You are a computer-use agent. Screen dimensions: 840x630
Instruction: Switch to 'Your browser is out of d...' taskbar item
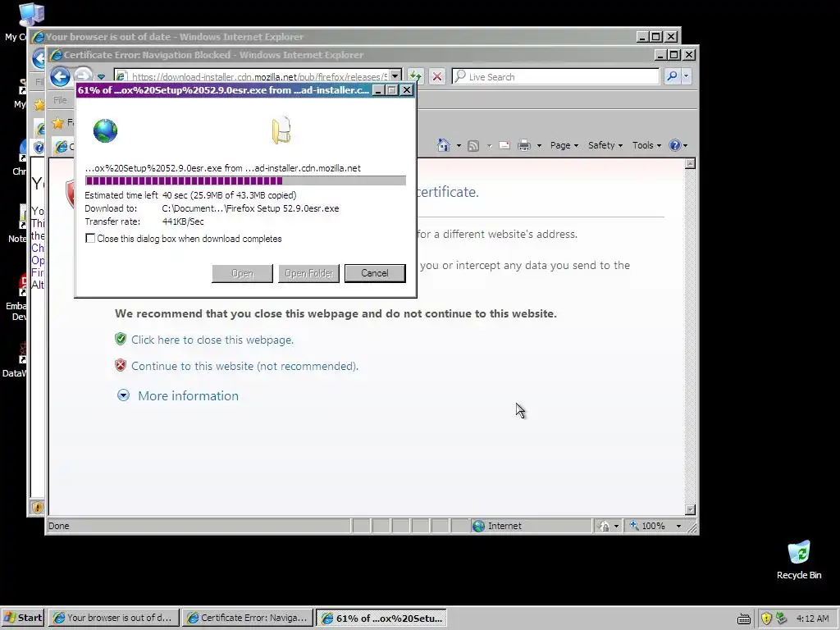coord(113,618)
